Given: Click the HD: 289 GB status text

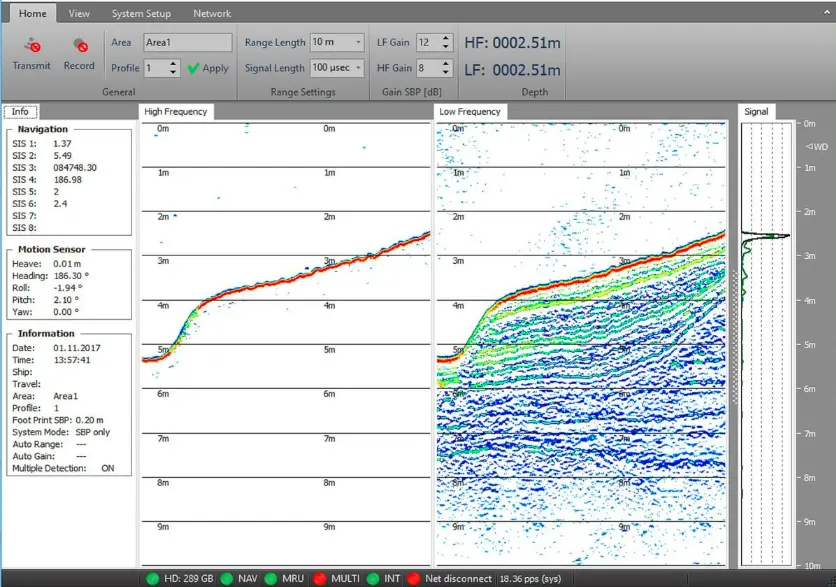Looking at the screenshot, I should (188, 579).
